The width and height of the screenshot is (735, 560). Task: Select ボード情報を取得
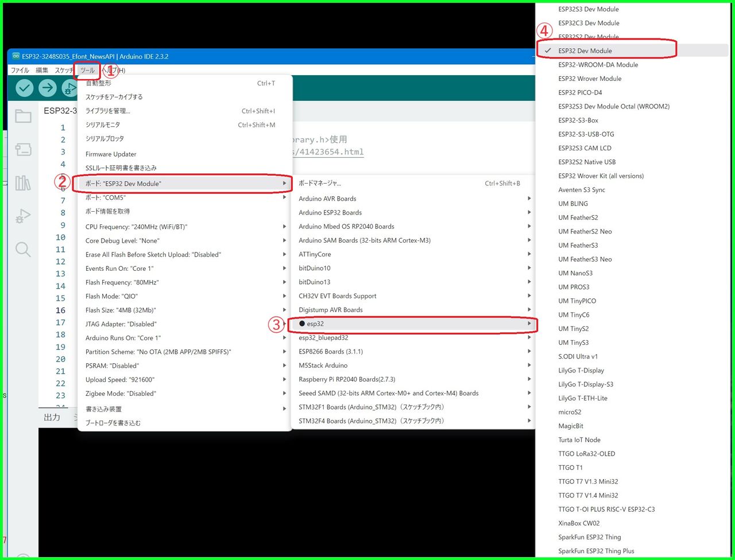pos(185,211)
